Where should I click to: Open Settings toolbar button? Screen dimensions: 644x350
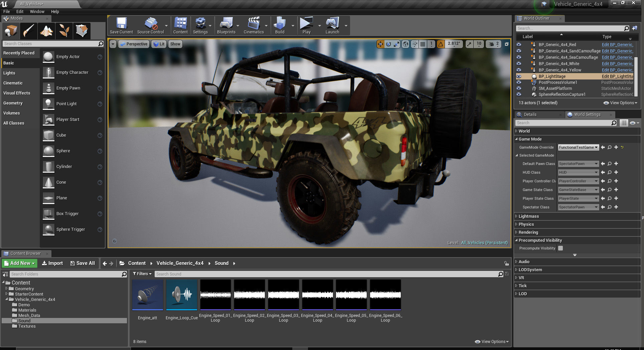click(200, 26)
